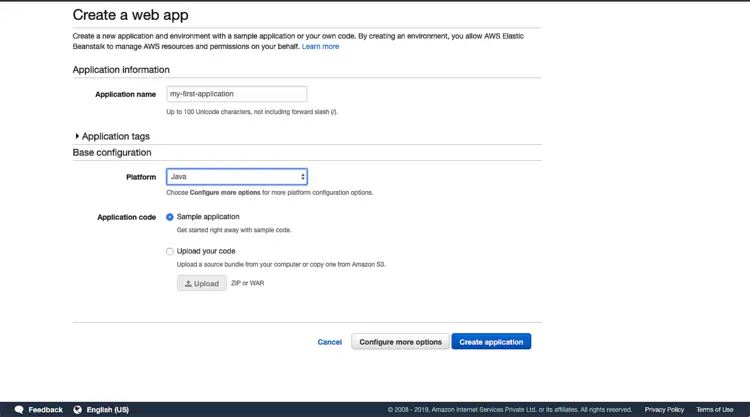
Task: Click the Sample application label text
Action: click(208, 217)
